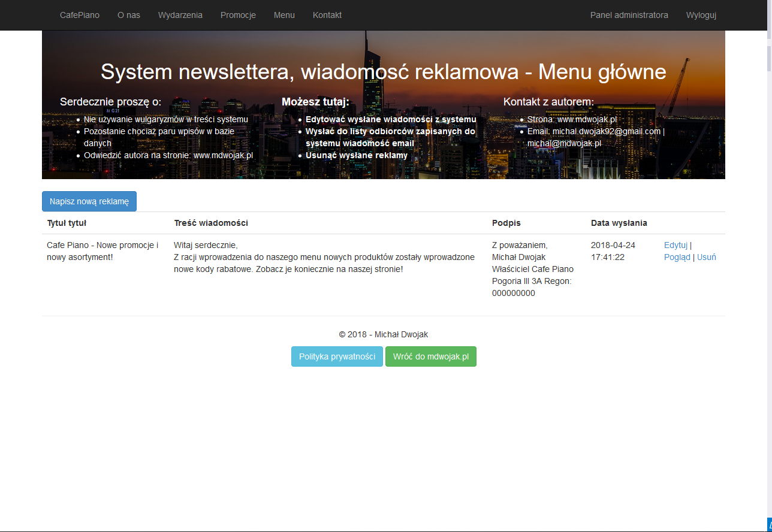
Task: Open the Menu navigation item
Action: pyautogui.click(x=284, y=15)
